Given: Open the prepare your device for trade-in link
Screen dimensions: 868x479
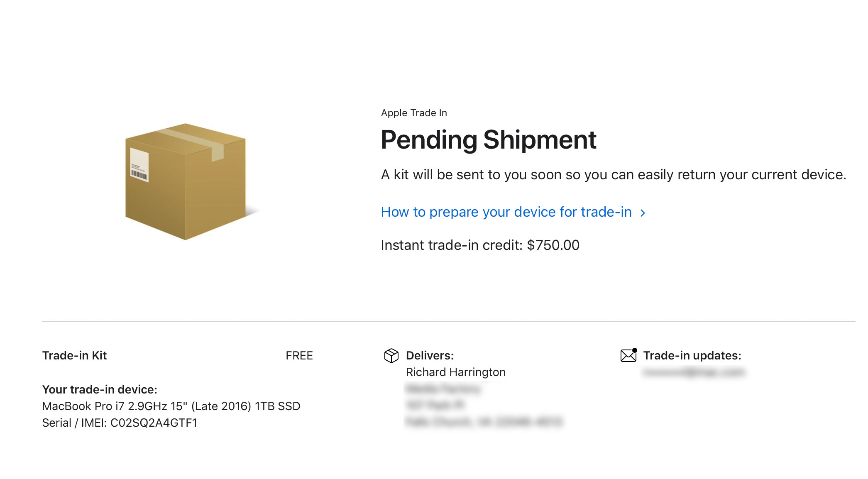Looking at the screenshot, I should 506,212.
